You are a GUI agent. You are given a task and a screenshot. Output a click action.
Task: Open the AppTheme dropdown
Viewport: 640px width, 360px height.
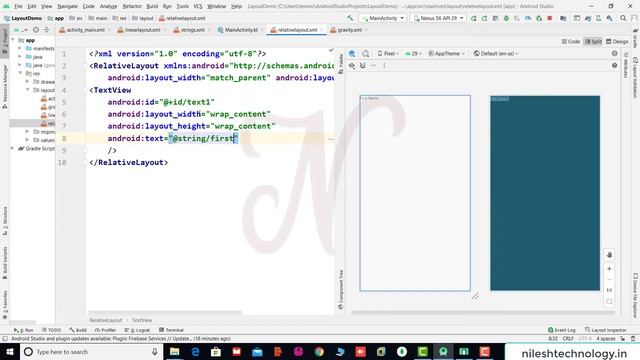(x=447, y=53)
